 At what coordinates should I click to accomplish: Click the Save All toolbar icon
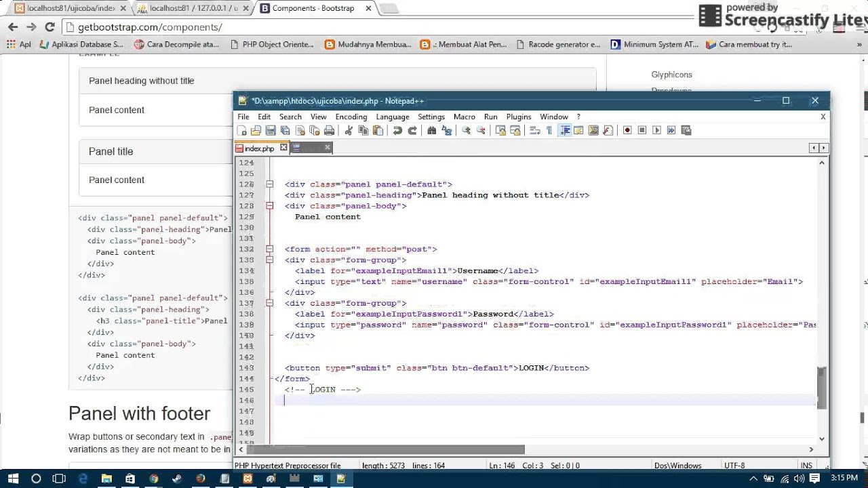coord(285,130)
